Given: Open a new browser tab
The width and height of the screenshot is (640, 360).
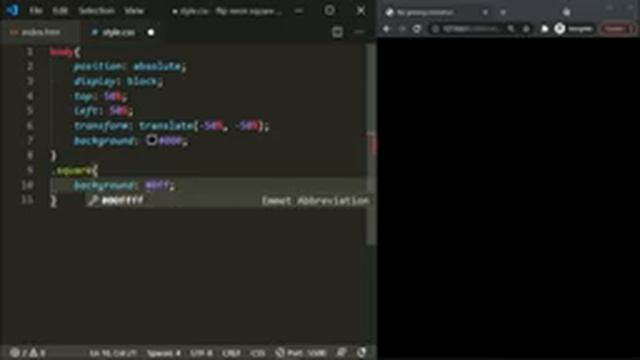Looking at the screenshot, I should tap(503, 13).
